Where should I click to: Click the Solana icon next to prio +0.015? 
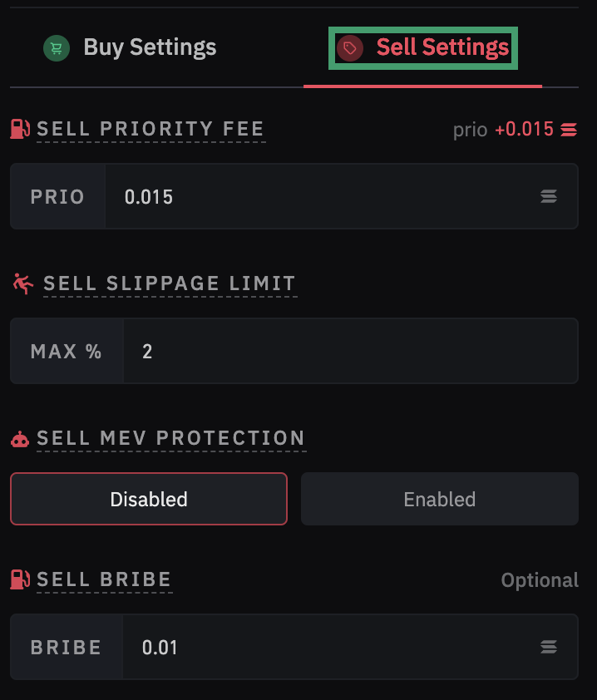(569, 130)
